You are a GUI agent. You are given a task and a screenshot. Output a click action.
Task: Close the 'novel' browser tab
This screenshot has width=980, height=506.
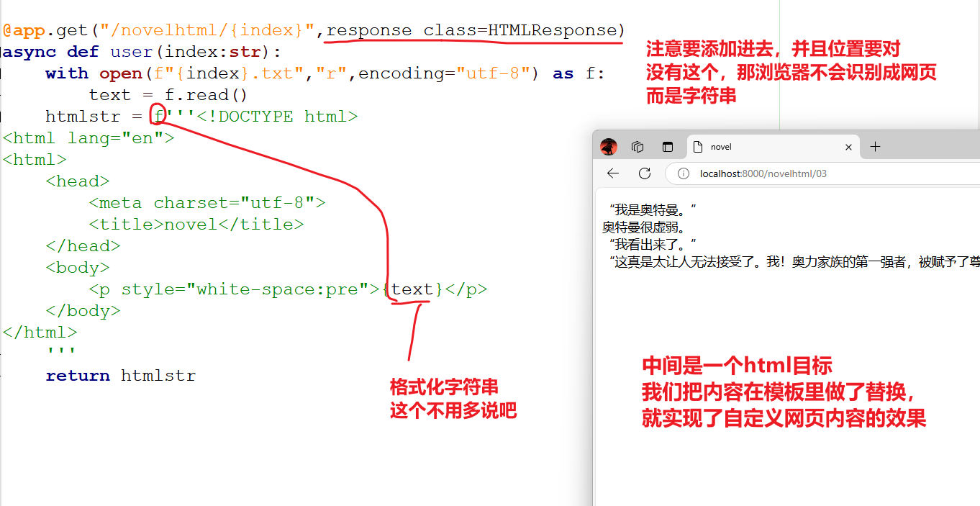click(848, 147)
